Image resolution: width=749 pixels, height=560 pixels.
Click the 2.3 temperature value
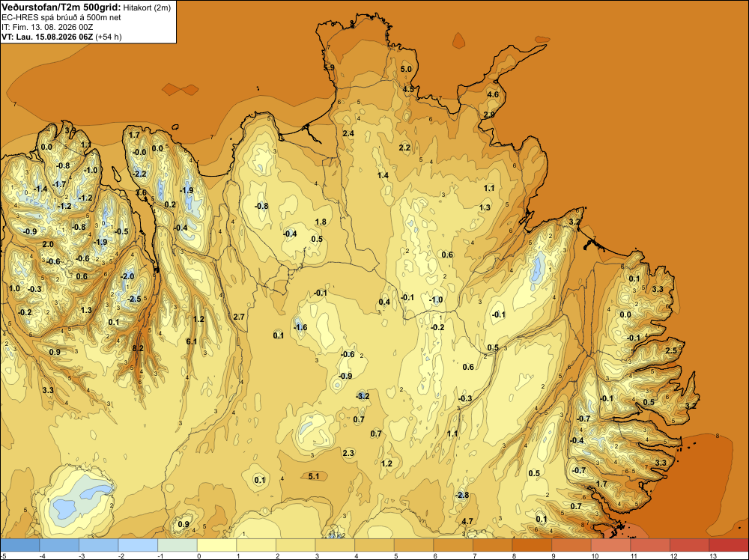click(348, 453)
